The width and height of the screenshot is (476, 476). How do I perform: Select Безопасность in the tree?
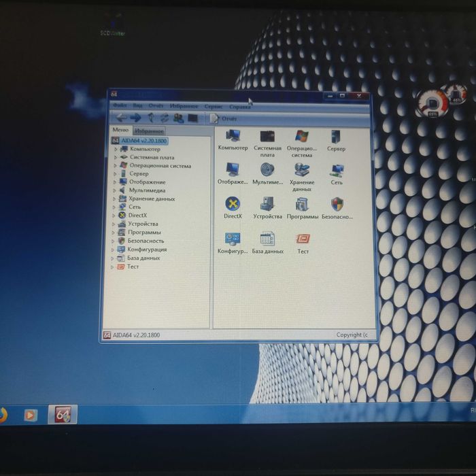tap(146, 241)
